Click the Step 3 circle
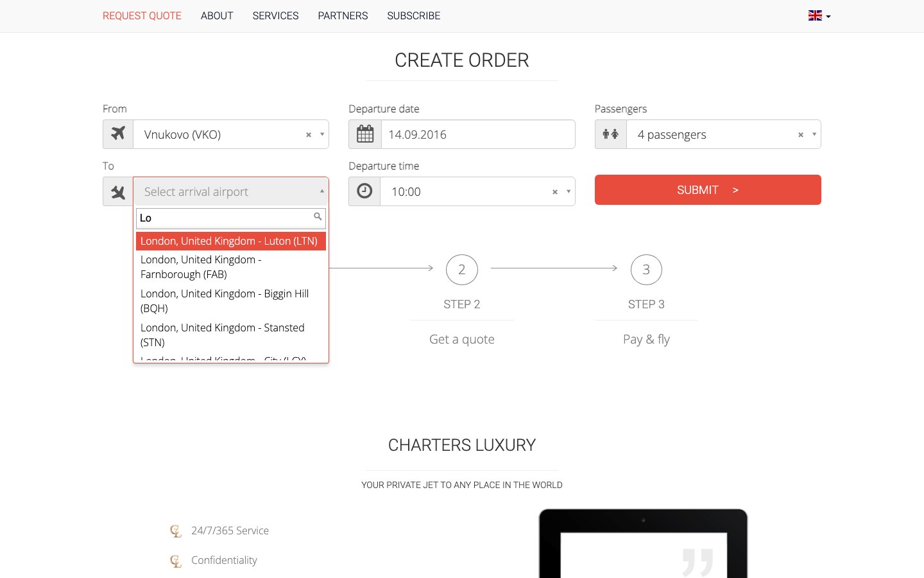 (646, 270)
